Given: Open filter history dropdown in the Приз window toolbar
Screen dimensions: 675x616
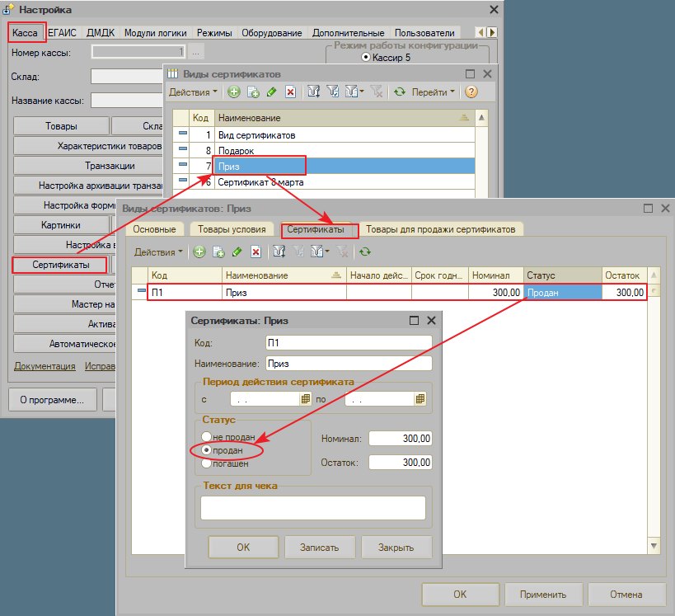Looking at the screenshot, I should (320, 252).
